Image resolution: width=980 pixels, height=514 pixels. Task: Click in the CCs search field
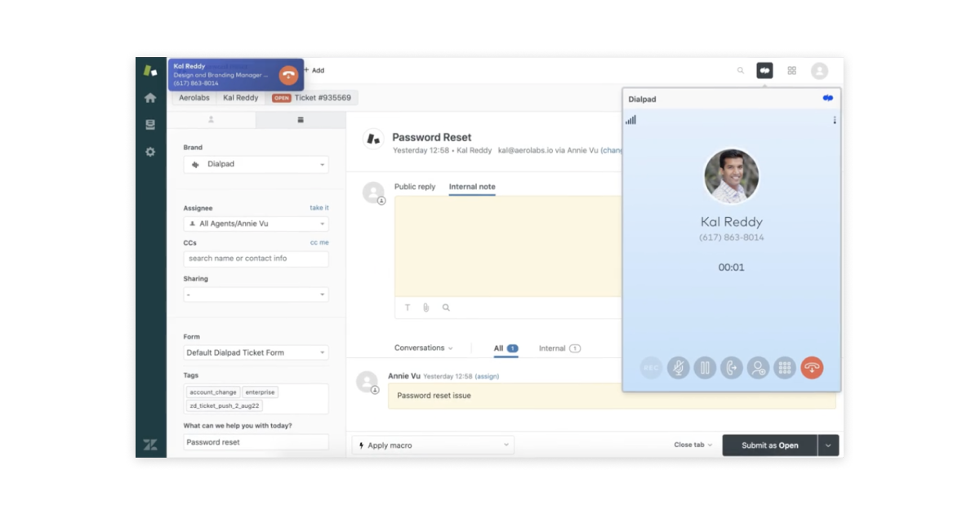[x=256, y=259]
